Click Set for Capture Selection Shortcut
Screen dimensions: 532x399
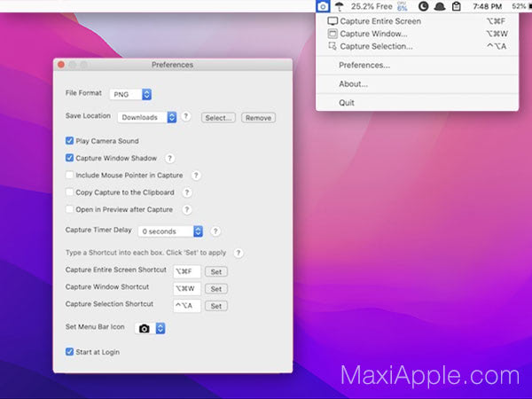[x=216, y=306]
